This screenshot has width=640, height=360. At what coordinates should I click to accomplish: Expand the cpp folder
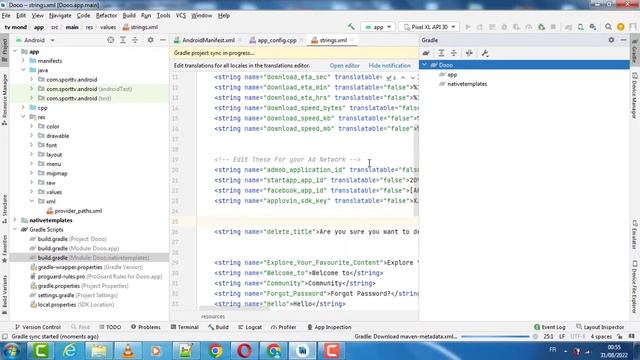tap(23, 107)
